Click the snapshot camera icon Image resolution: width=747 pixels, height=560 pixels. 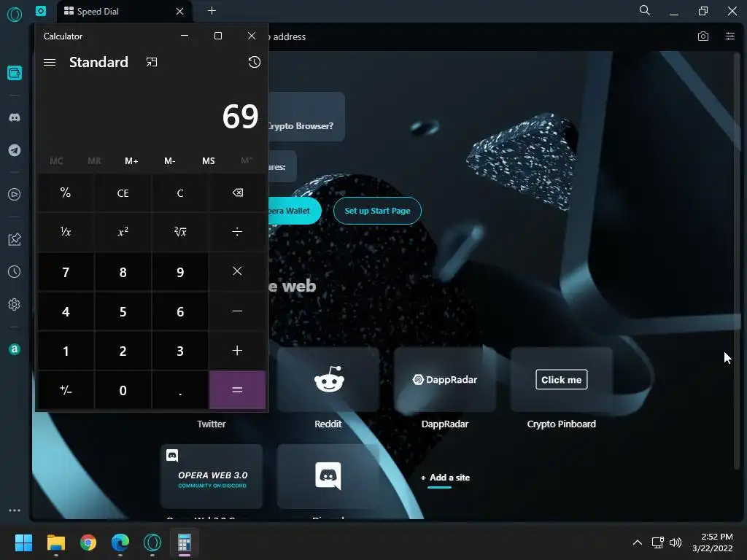coord(703,36)
